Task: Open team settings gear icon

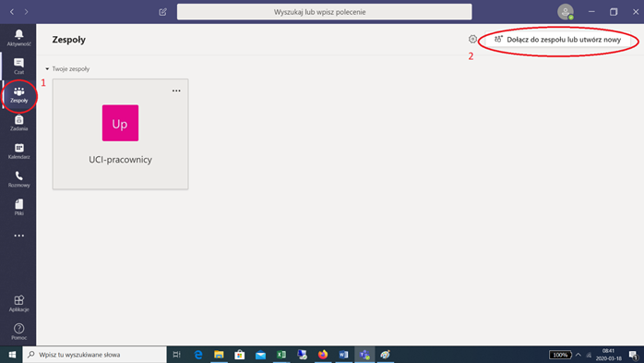Action: tap(472, 39)
